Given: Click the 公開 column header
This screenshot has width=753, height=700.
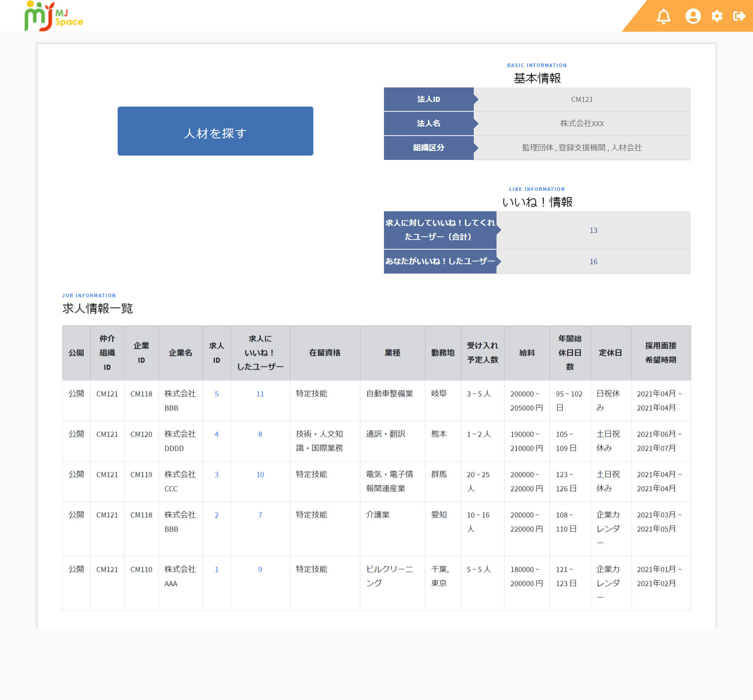Looking at the screenshot, I should tap(76, 353).
